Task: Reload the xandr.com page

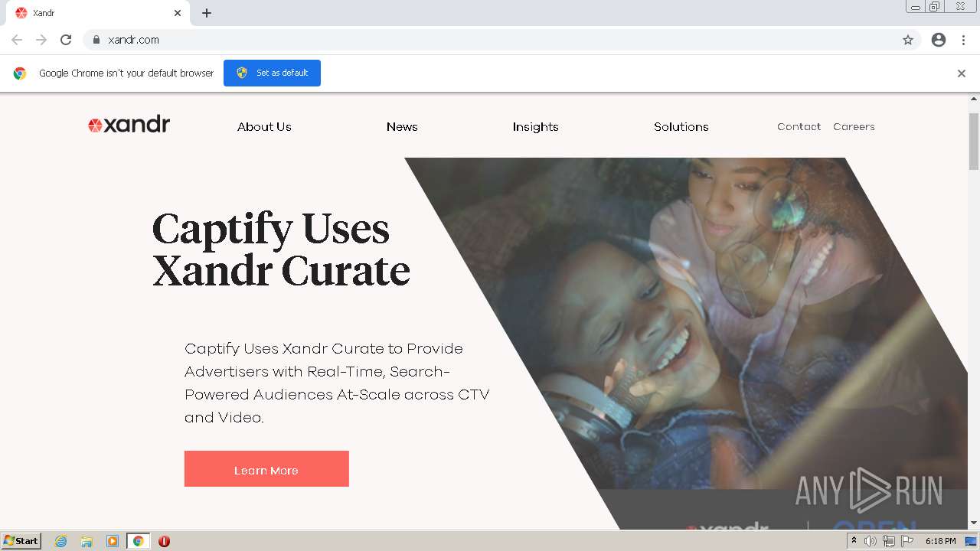Action: pyautogui.click(x=66, y=40)
